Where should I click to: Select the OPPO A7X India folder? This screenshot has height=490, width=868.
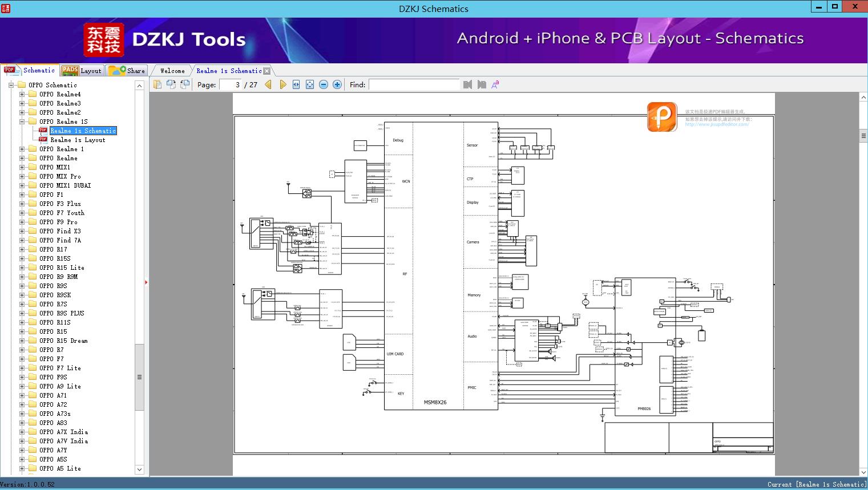coord(63,432)
